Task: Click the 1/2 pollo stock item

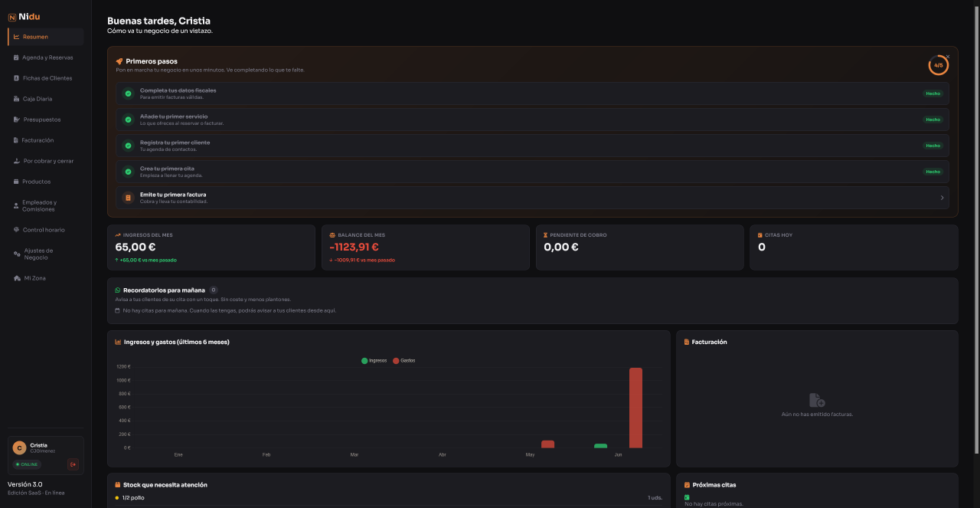Action: tap(388, 497)
